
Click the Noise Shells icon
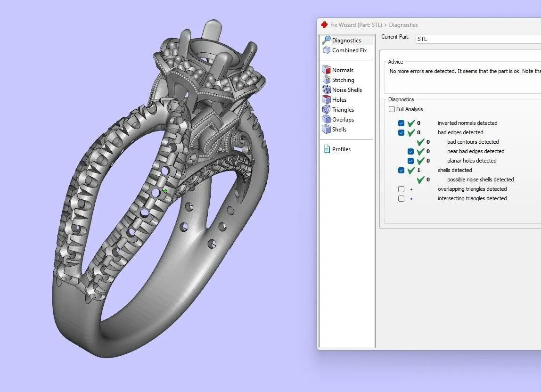click(x=326, y=90)
